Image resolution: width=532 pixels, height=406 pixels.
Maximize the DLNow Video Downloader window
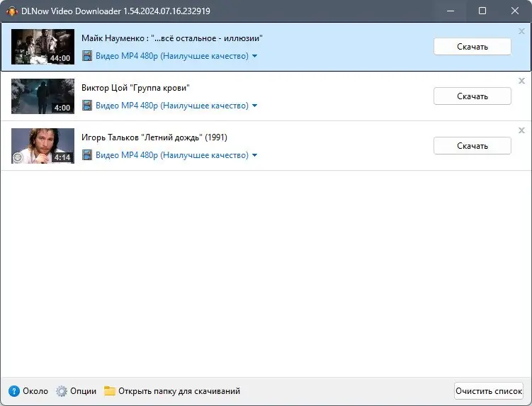(x=482, y=11)
